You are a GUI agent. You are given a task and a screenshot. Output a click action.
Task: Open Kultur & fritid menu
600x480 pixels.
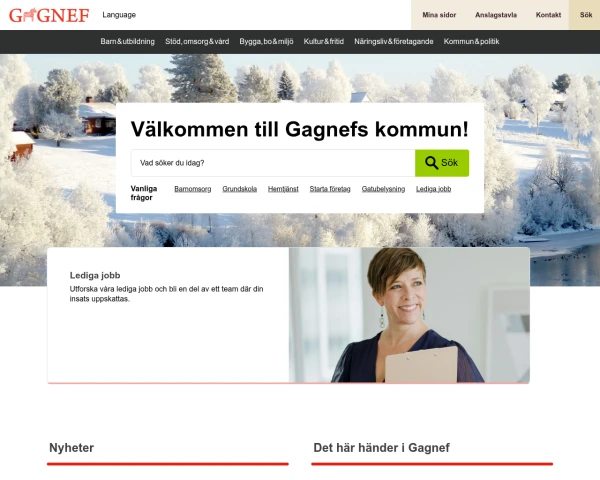click(x=324, y=41)
